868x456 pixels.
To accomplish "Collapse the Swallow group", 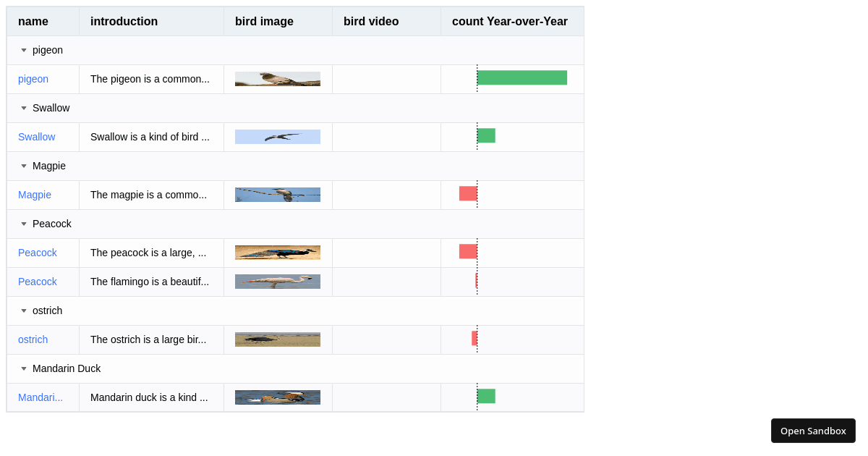I will 22,108.
